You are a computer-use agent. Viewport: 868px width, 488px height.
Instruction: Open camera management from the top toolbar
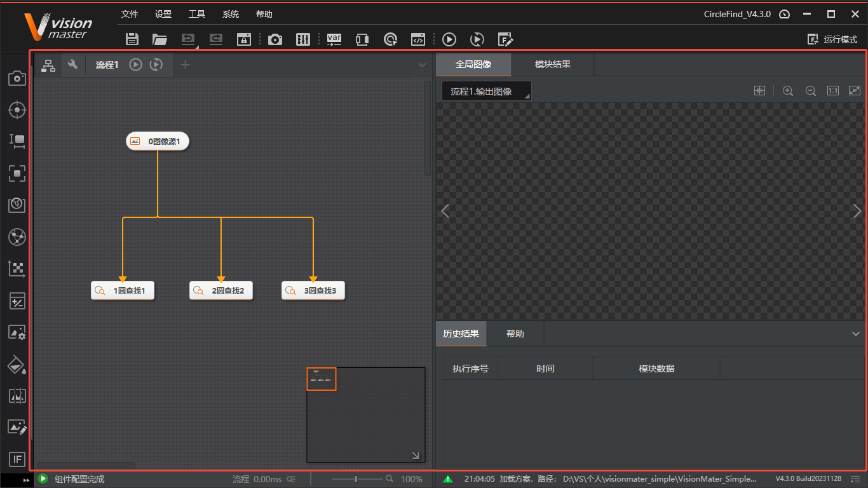(275, 39)
